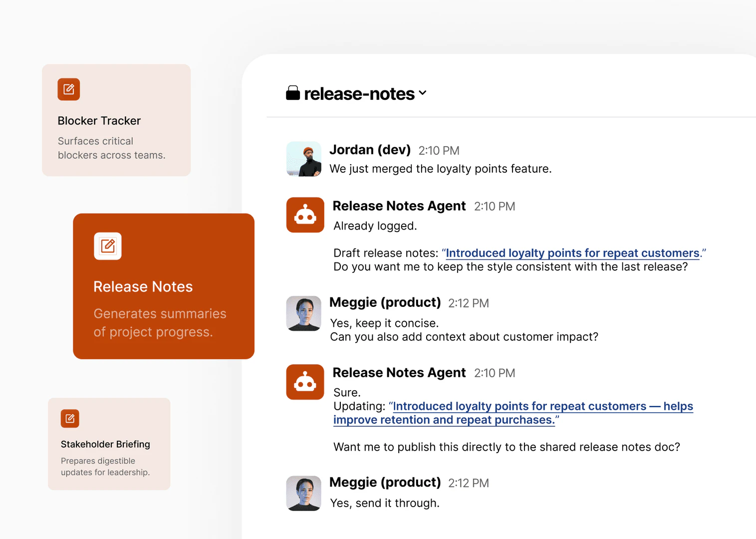Open Meggie's avatar on the 'send it through' message
The width and height of the screenshot is (756, 539).
(304, 493)
